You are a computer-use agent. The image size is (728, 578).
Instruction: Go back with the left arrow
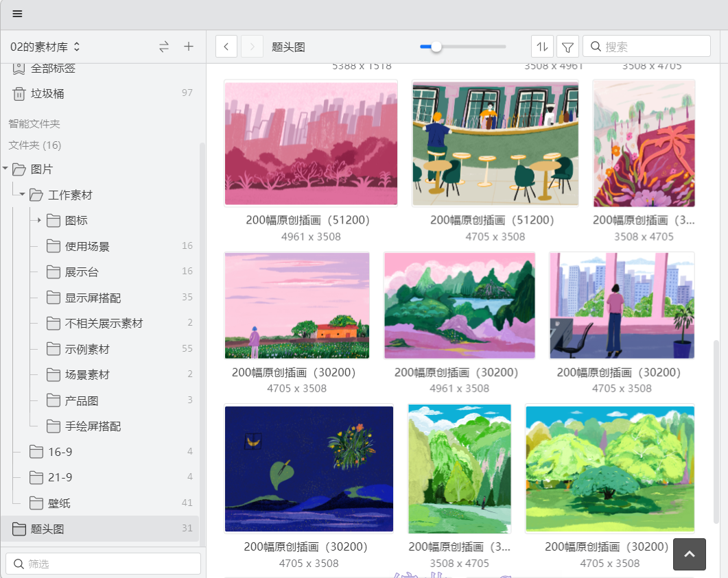tap(226, 47)
